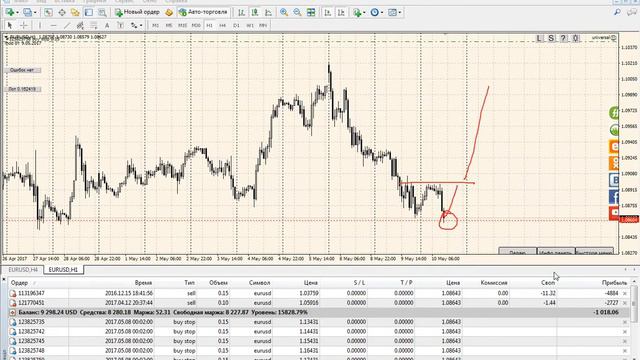This screenshot has height=360, width=640.
Task: Toggle chart auto scroll icon
Action: [327, 12]
